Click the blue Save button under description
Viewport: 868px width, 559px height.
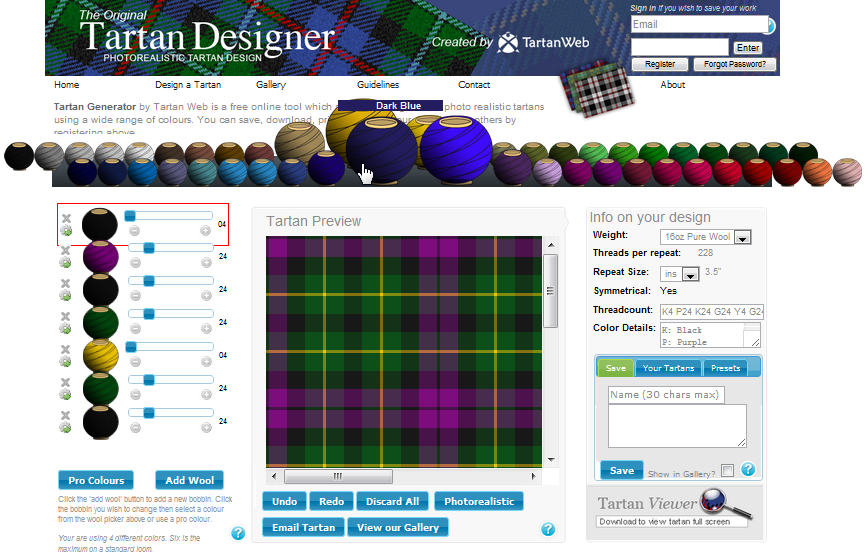coord(622,470)
